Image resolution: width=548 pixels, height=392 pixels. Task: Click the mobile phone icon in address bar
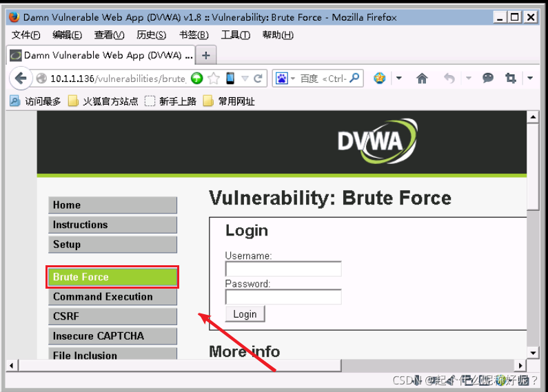(230, 79)
